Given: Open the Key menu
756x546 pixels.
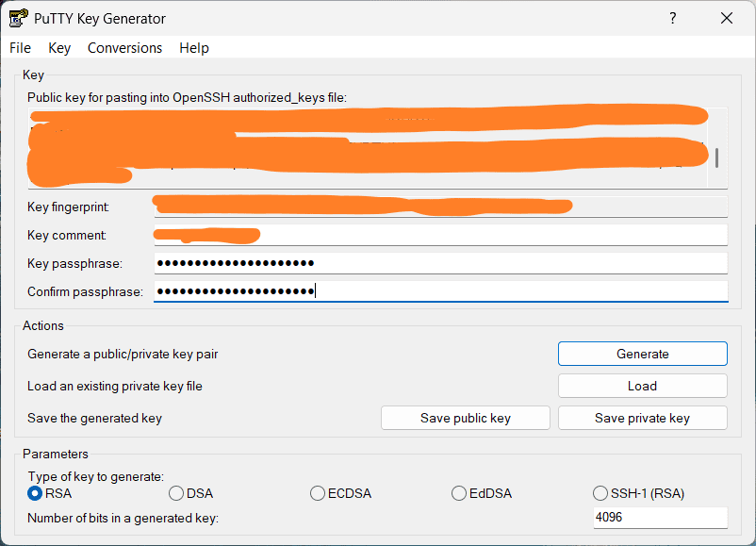Looking at the screenshot, I should pos(59,48).
